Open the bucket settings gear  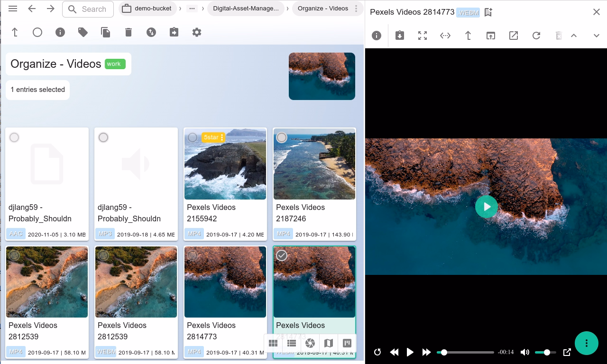point(197,32)
